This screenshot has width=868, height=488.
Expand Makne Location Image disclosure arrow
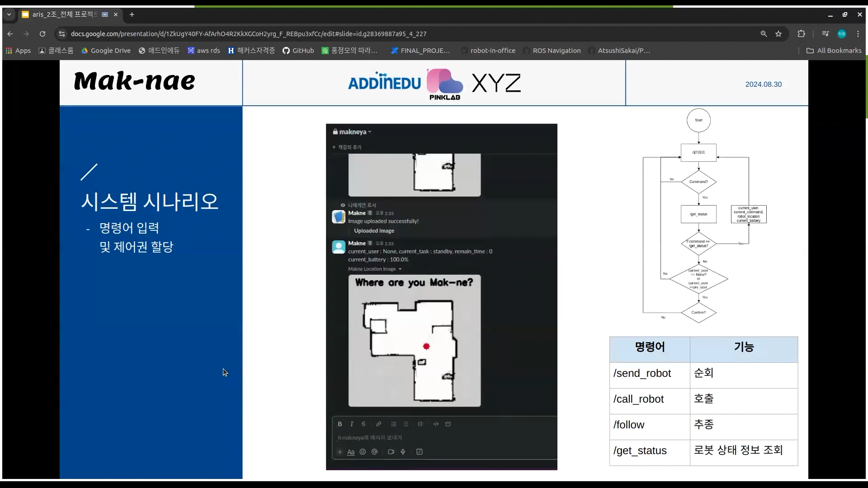(400, 269)
